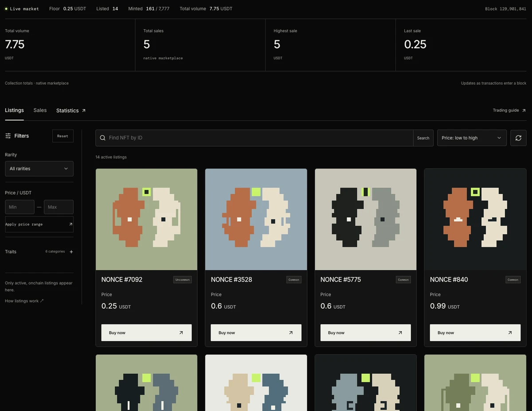Click the Uncommon rarity badge

[182, 280]
